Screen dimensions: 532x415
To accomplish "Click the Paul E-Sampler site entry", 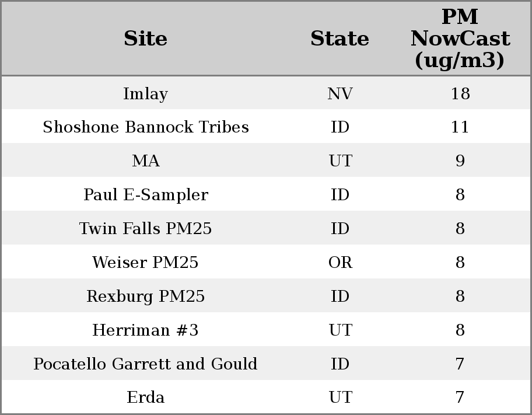I will [145, 195].
